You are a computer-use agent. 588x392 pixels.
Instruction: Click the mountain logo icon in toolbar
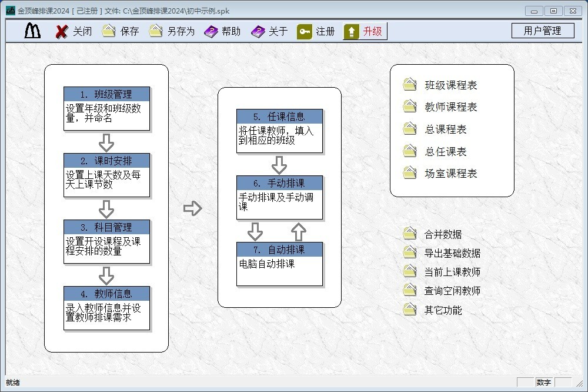32,31
